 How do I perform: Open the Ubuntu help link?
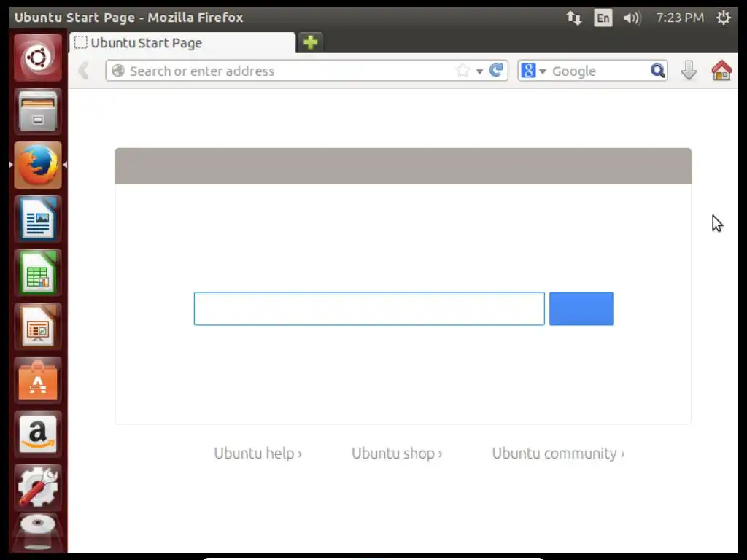pyautogui.click(x=258, y=454)
